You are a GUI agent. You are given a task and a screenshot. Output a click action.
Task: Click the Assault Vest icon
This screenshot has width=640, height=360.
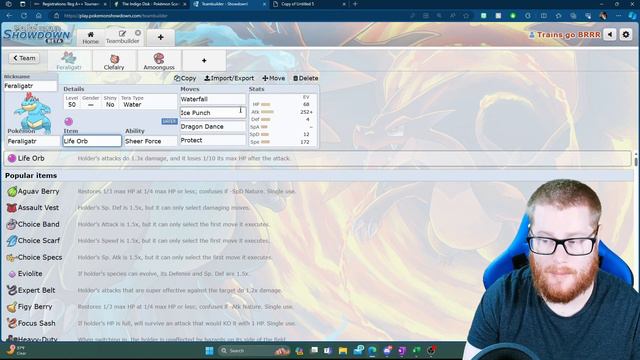click(12, 208)
